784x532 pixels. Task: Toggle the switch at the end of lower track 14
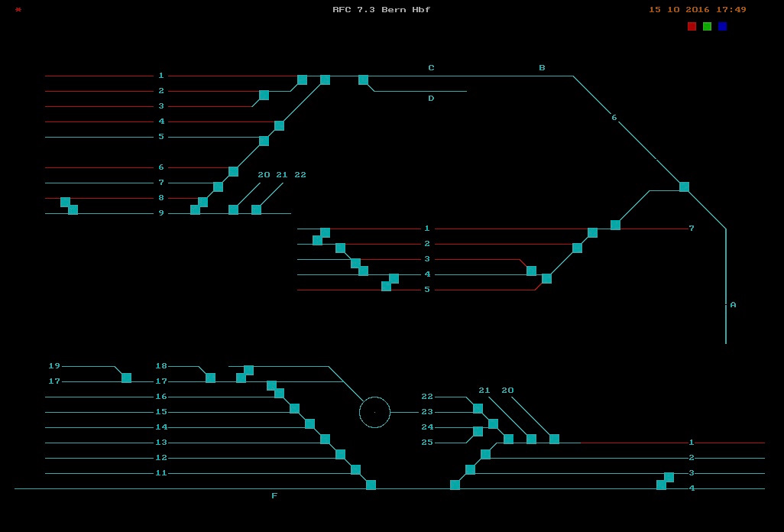tap(309, 424)
